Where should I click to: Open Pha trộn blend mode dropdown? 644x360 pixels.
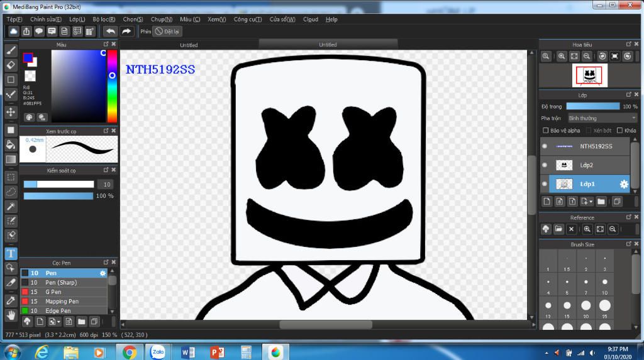click(602, 118)
